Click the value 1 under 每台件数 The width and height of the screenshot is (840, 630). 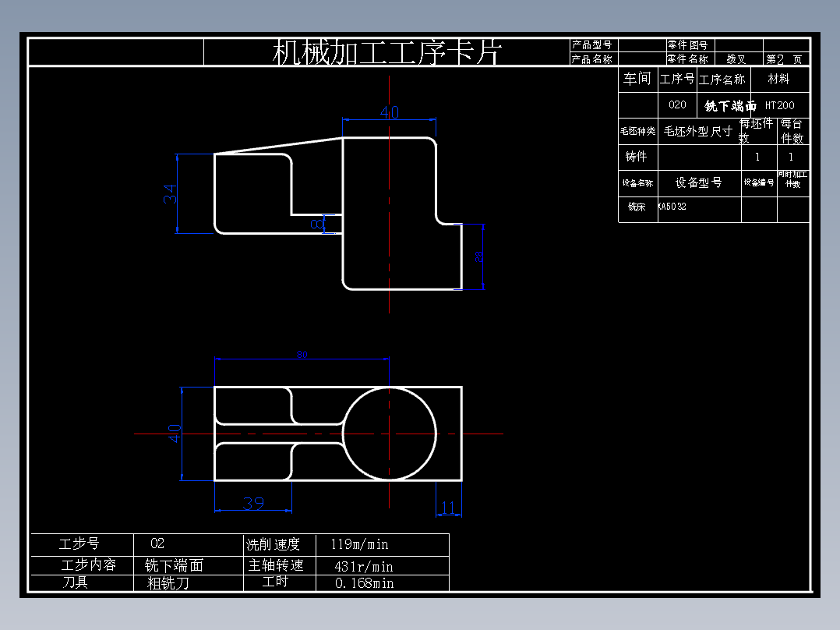[x=791, y=157]
